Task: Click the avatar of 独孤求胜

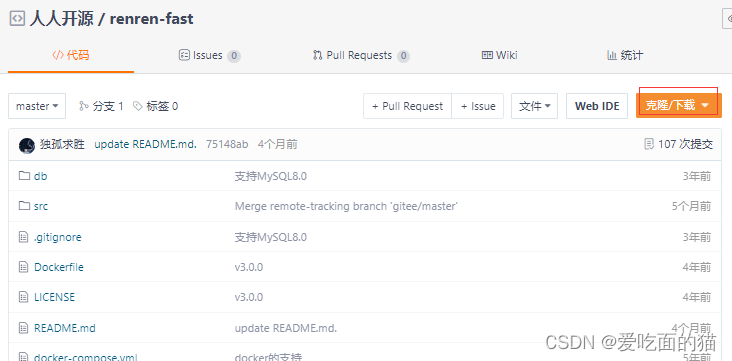Action: click(x=27, y=145)
